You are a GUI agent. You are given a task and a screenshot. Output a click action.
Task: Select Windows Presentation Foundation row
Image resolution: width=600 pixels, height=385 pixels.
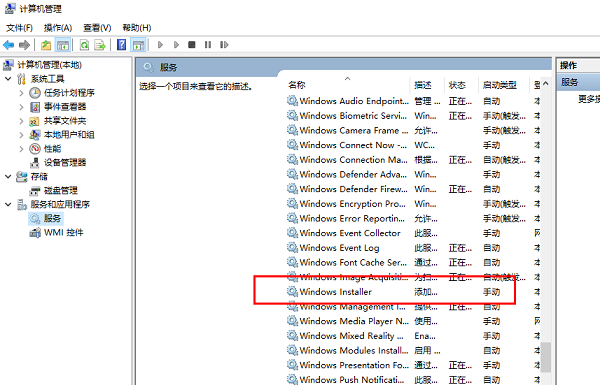[x=412, y=365]
